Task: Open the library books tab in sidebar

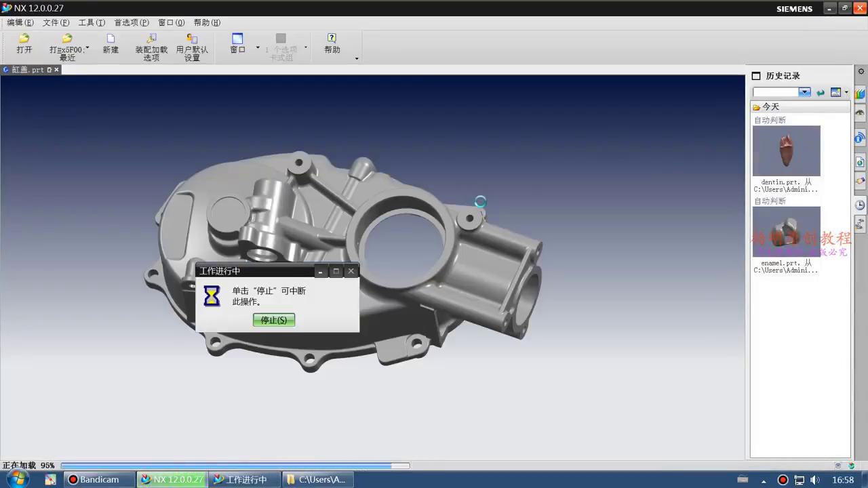Action: coord(860,94)
